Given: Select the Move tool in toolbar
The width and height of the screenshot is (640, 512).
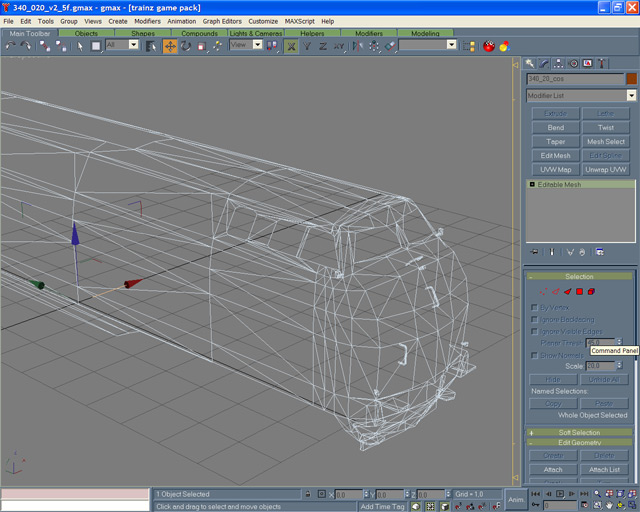Looking at the screenshot, I should click(170, 46).
